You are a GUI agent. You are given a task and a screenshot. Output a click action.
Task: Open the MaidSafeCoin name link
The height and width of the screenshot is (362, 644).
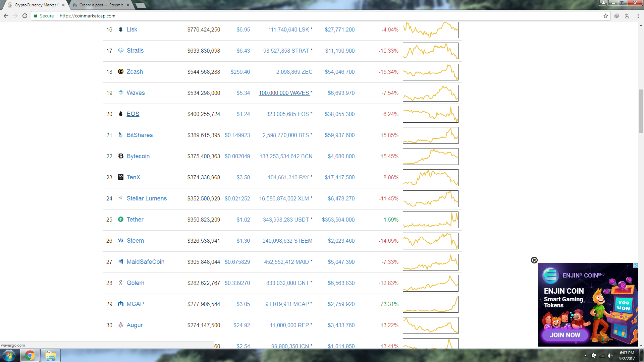coord(146,262)
